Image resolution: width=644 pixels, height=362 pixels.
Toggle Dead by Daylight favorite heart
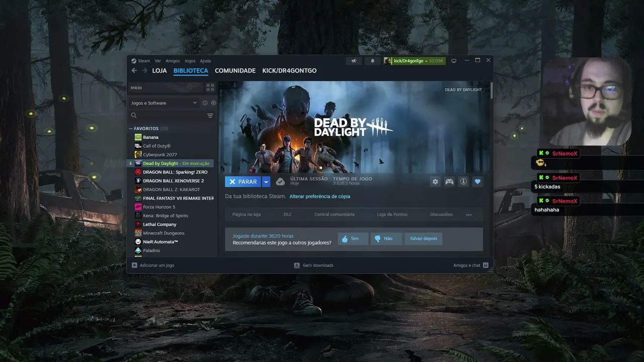coord(478,182)
